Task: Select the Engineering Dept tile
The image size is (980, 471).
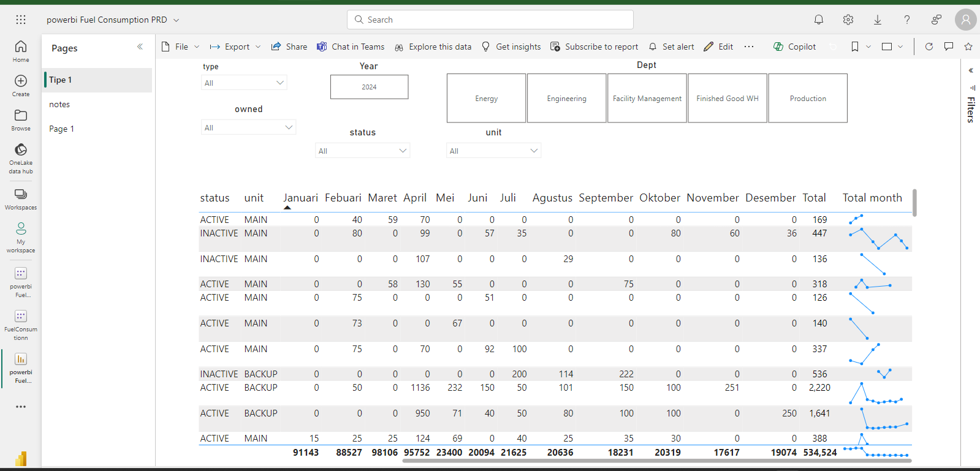Action: (x=567, y=98)
